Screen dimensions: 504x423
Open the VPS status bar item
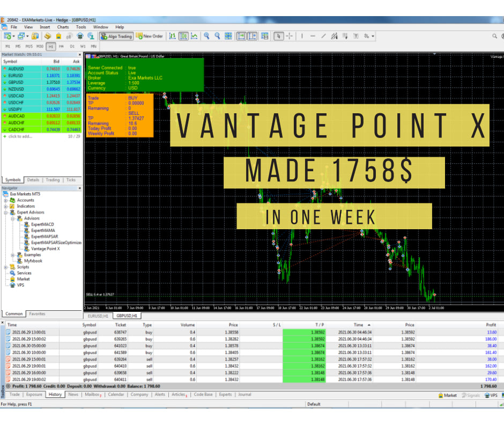[491, 395]
